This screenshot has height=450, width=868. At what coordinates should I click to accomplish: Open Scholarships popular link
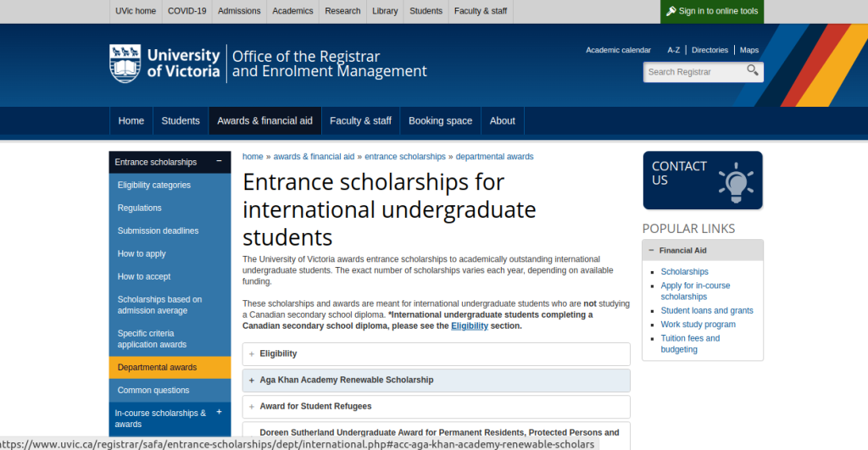coord(684,272)
